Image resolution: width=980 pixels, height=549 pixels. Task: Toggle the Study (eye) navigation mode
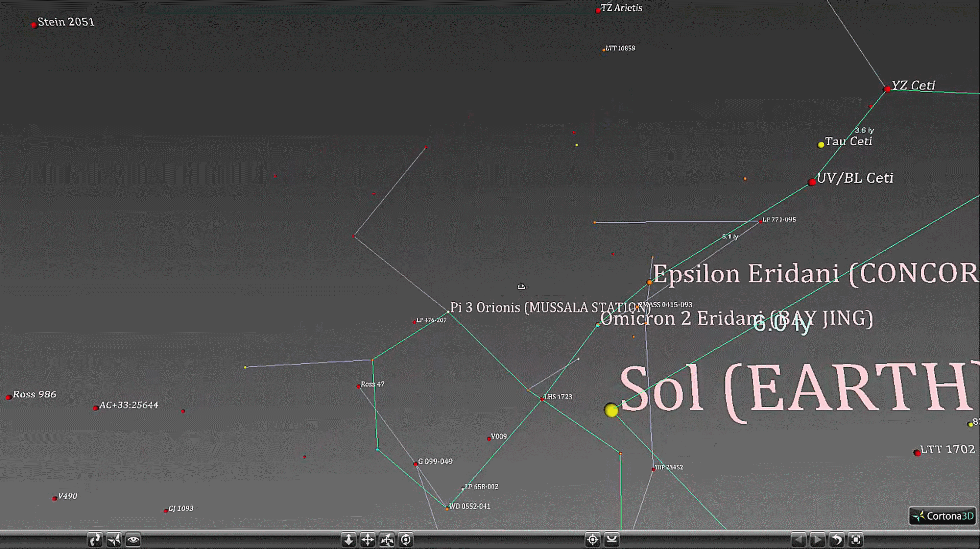(133, 540)
